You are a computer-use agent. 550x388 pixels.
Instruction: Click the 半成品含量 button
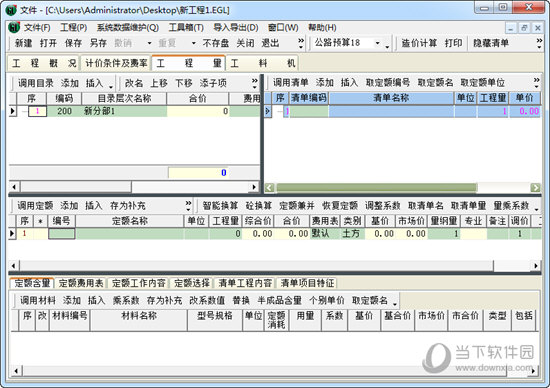280,300
